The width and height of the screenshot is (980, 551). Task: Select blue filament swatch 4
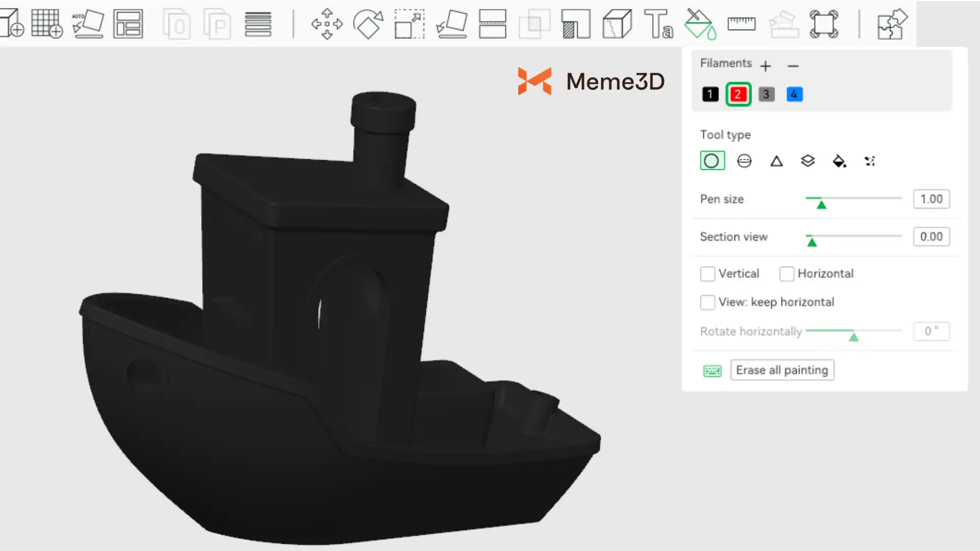pyautogui.click(x=794, y=94)
